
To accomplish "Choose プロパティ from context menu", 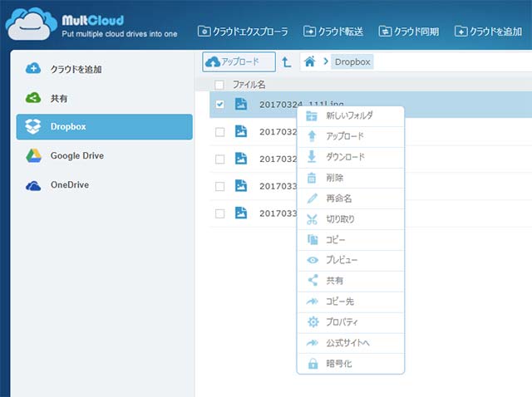I will [351, 322].
